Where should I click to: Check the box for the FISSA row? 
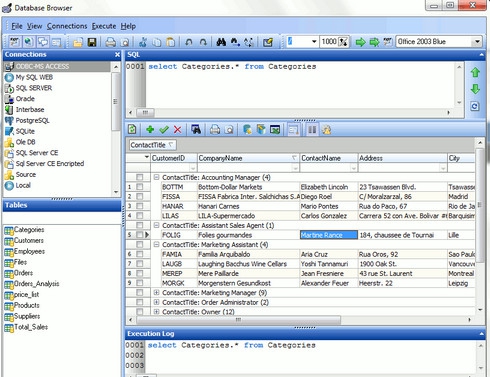tap(140, 197)
